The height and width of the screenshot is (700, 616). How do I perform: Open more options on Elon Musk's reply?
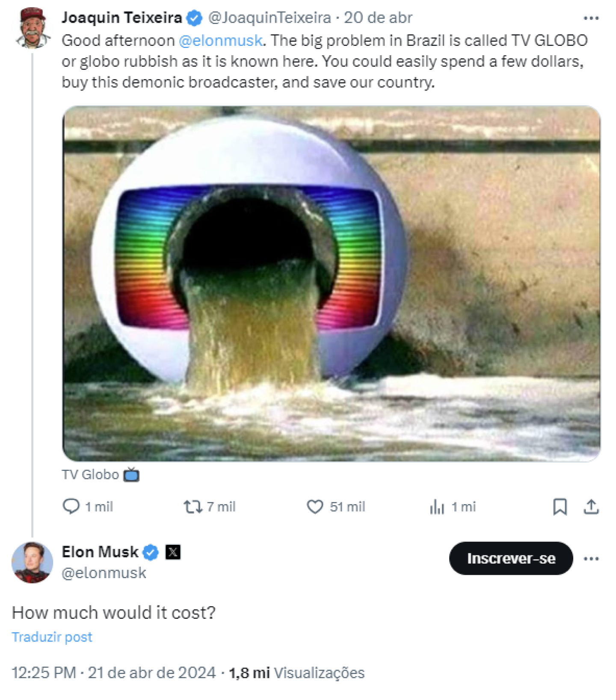[592, 558]
